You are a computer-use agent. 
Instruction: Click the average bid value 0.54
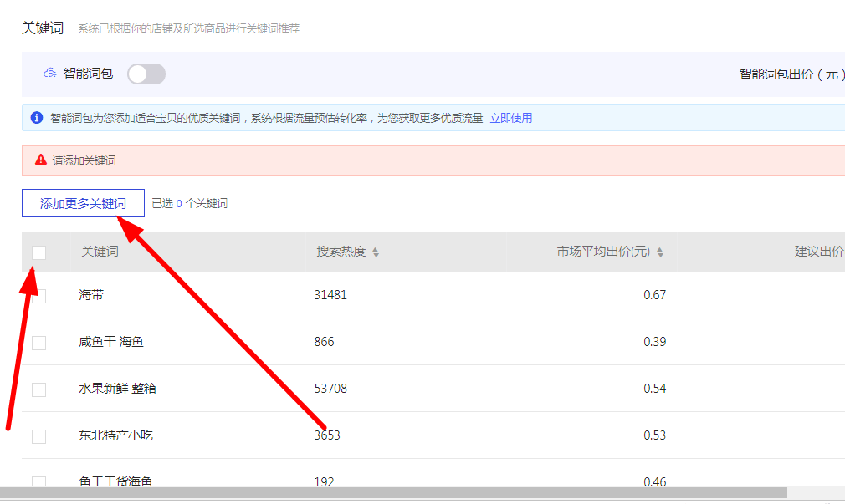point(655,389)
